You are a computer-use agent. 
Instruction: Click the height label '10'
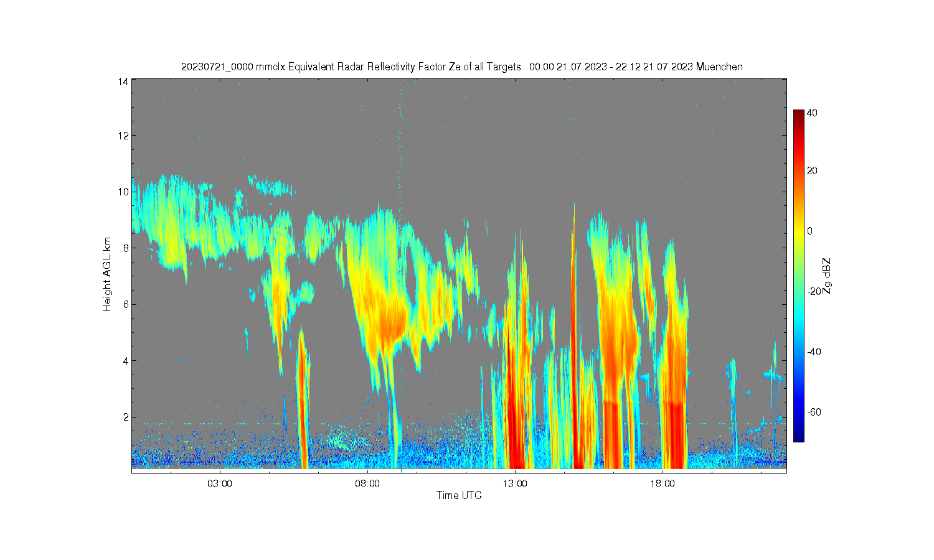coord(123,192)
